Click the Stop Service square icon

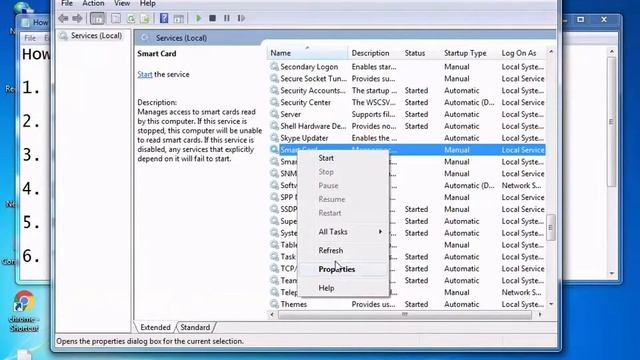pos(212,18)
